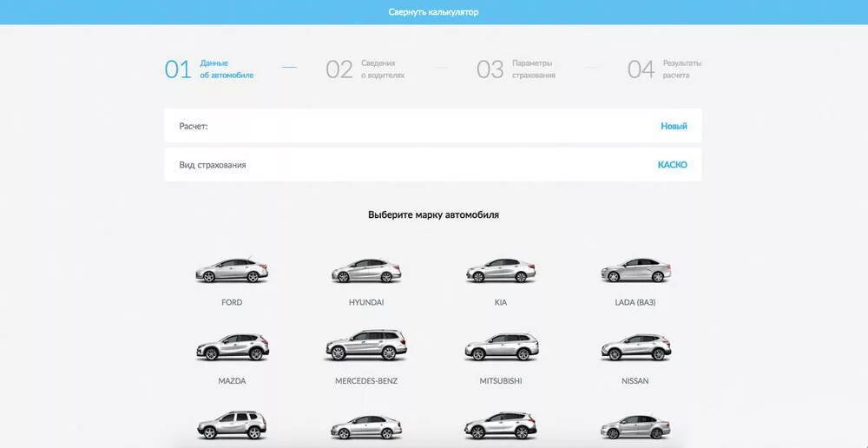Choose the MITSUBISHI brand label
This screenshot has width=868, height=448.
click(501, 381)
